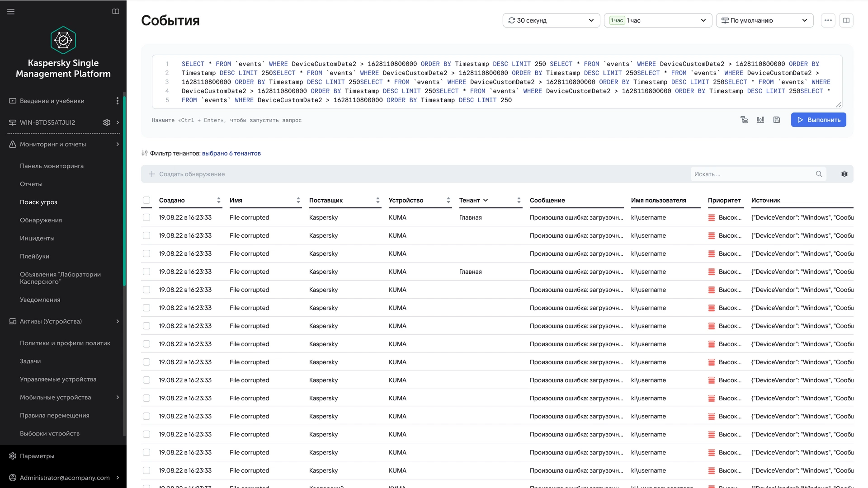Click the query tree structure icon
868x488 pixels.
tap(744, 120)
